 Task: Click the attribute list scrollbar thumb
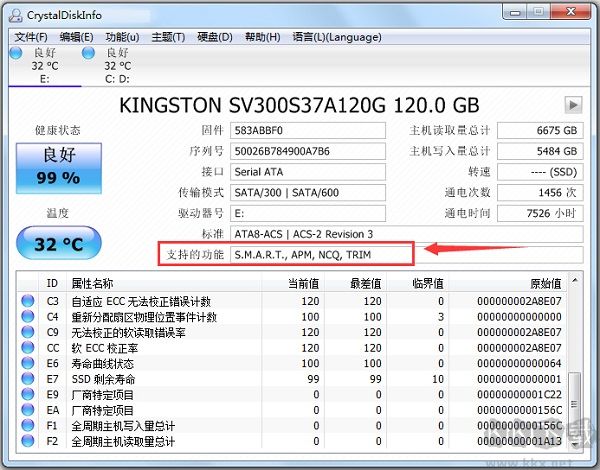(x=574, y=404)
